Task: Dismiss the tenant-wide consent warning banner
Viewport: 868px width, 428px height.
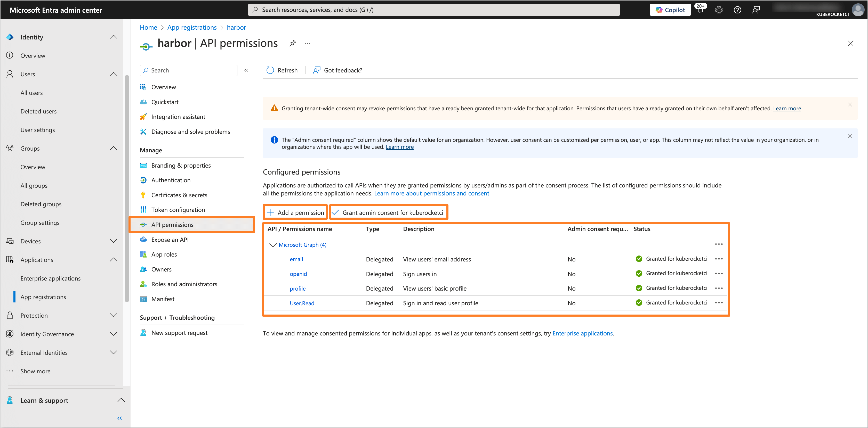Action: (850, 104)
